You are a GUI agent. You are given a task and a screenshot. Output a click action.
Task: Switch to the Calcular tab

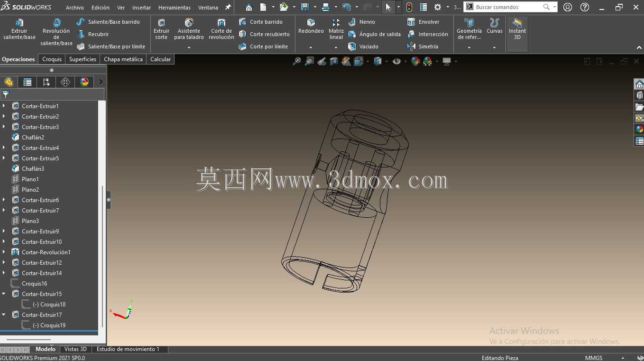[x=160, y=59]
